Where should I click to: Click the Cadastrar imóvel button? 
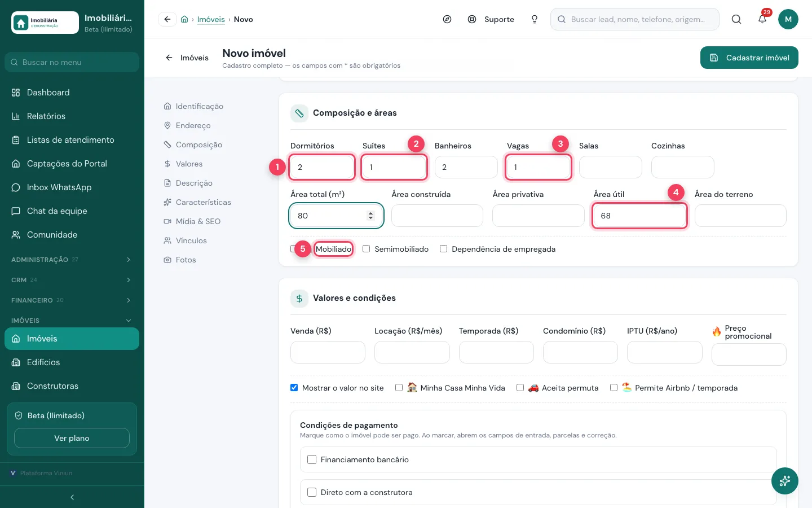click(x=749, y=58)
